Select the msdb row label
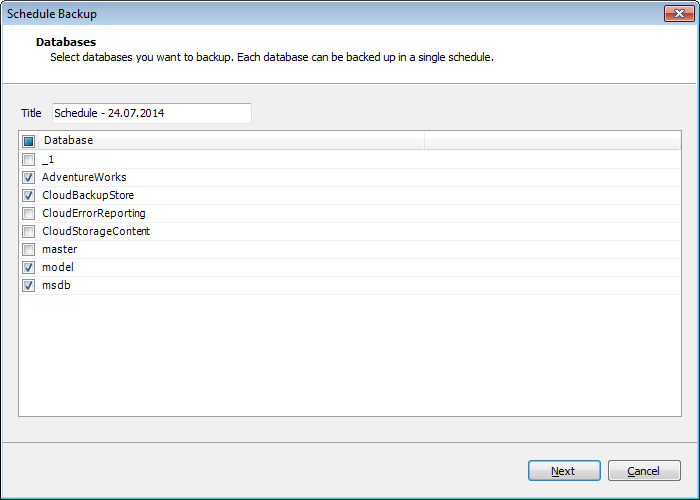The height and width of the screenshot is (500, 700). point(56,285)
